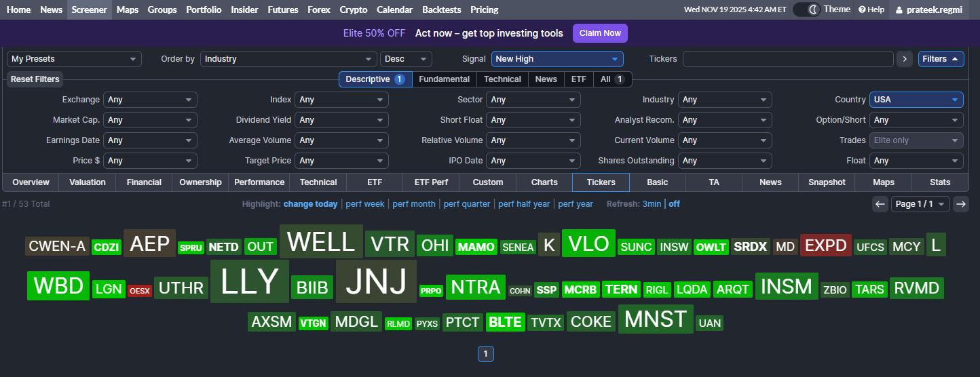This screenshot has height=377, width=980.
Task: Open the Page 1 / 1 selector
Action: (x=920, y=204)
